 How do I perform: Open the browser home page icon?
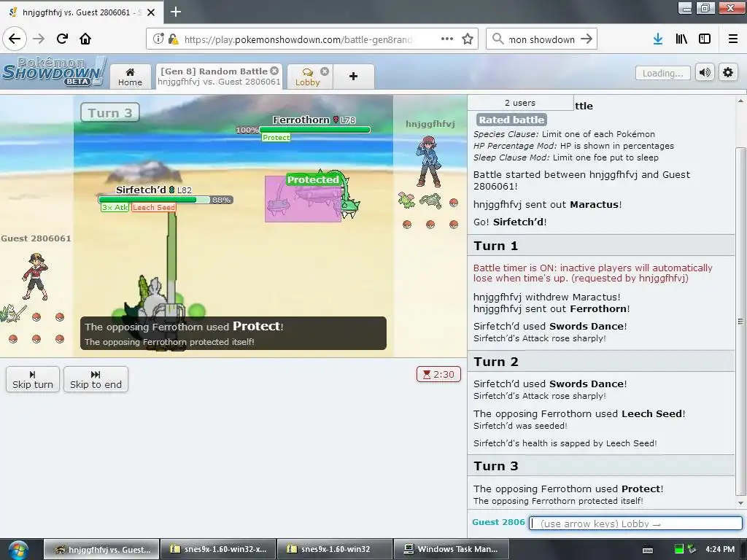tap(85, 39)
